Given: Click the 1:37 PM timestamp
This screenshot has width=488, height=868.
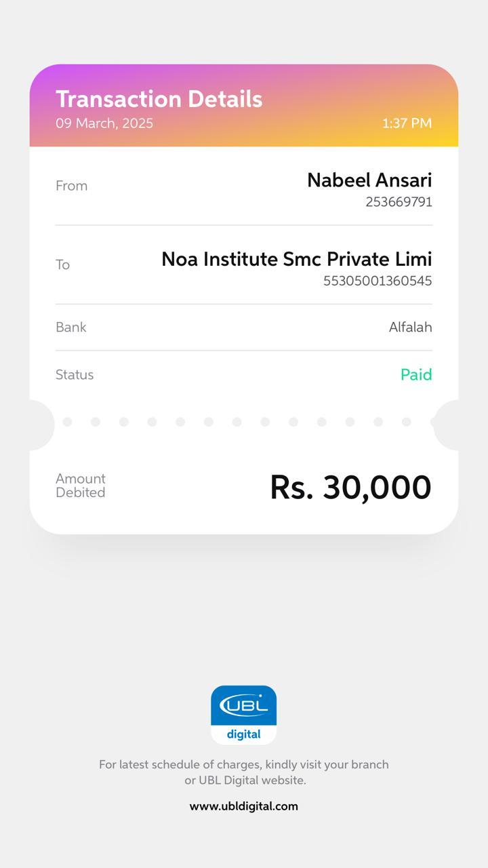Looking at the screenshot, I should pos(407,123).
